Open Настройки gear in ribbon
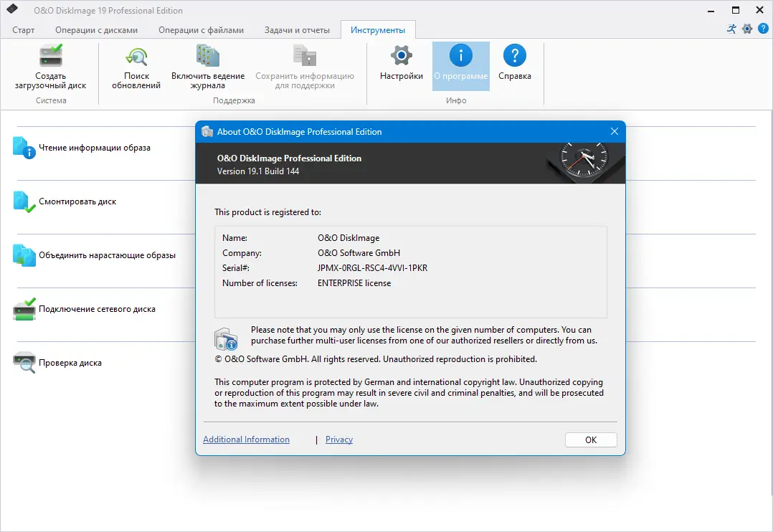Image resolution: width=773 pixels, height=532 pixels. 402,63
